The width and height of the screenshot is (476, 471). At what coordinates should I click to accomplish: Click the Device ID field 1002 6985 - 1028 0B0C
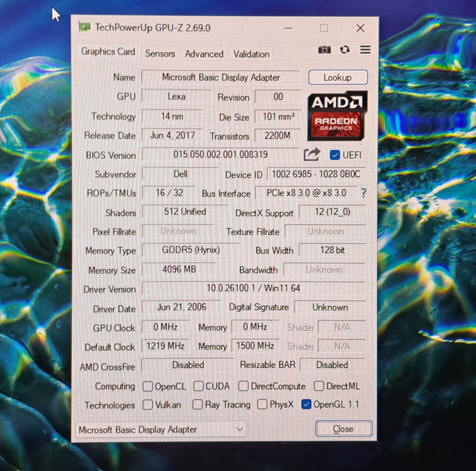click(x=316, y=174)
